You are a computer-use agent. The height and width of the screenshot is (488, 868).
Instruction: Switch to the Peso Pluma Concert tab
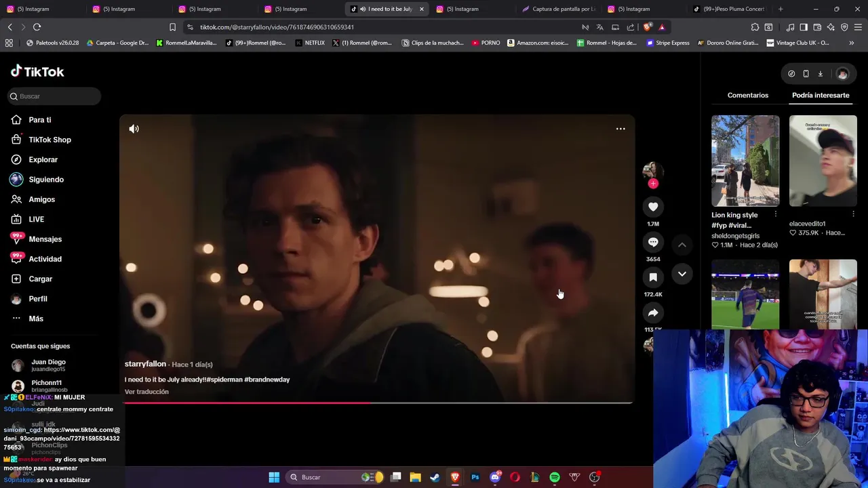[x=729, y=9]
